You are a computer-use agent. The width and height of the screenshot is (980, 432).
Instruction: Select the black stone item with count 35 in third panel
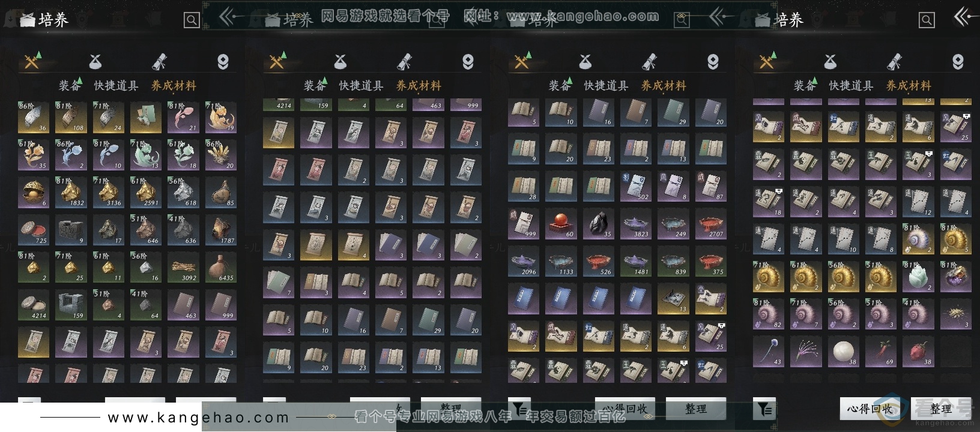pos(598,223)
